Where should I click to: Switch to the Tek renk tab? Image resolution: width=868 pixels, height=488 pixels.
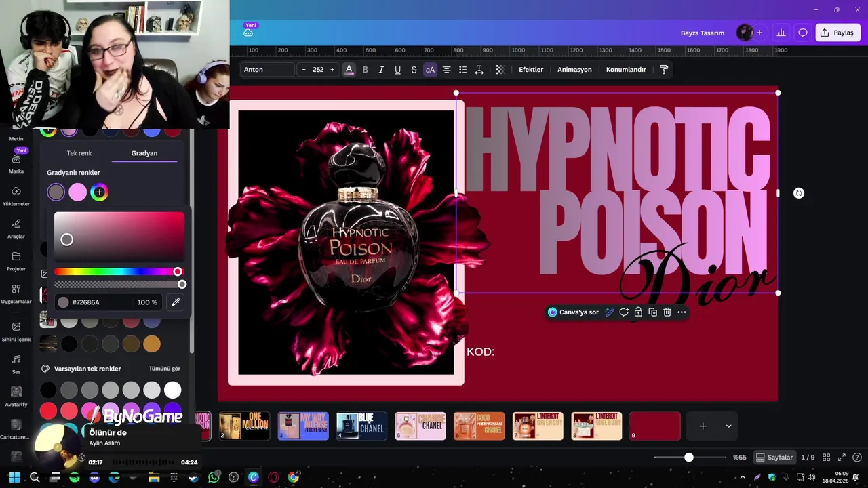pos(79,153)
